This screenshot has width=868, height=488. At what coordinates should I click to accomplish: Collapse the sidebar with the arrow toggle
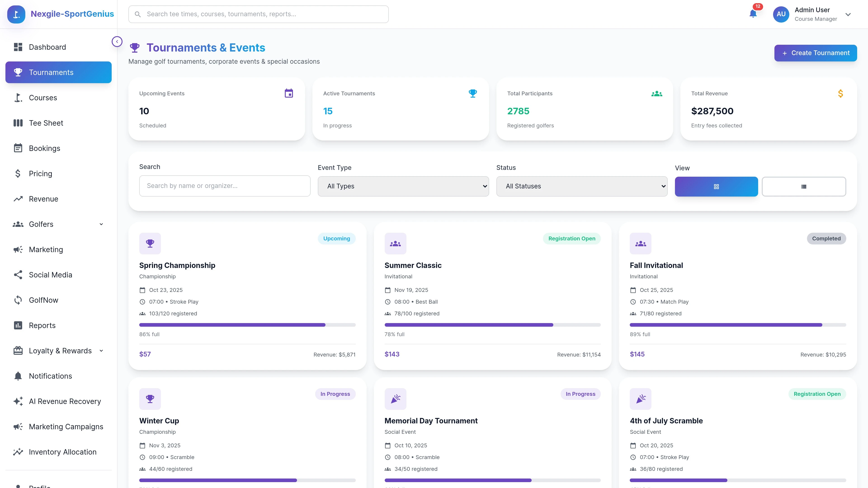coord(117,41)
